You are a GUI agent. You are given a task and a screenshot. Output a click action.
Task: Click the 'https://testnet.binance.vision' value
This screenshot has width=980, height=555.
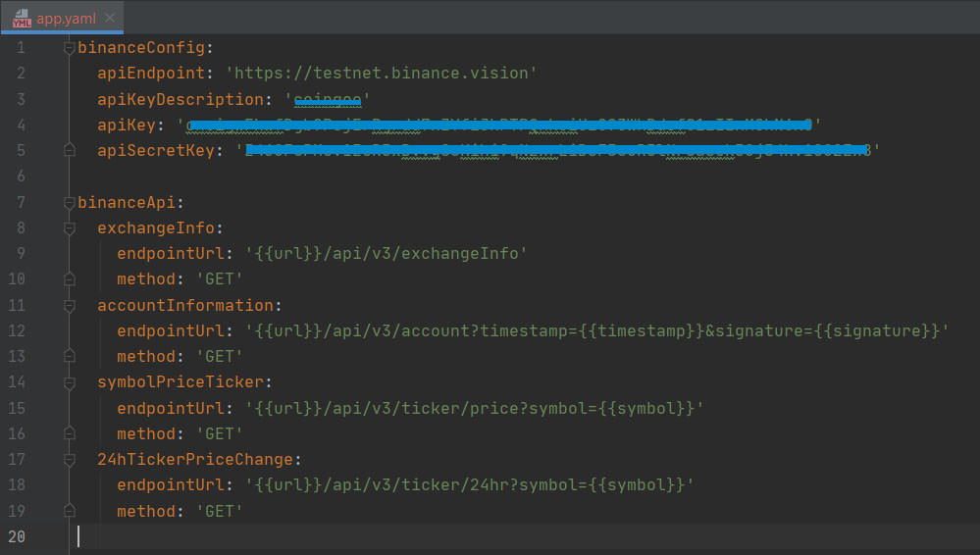(381, 74)
